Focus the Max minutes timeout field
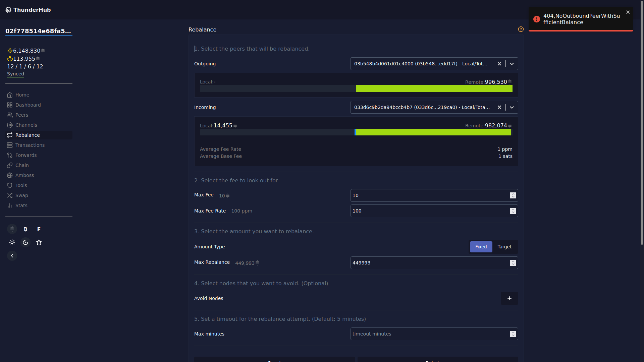Image resolution: width=644 pixels, height=362 pixels. tap(429, 334)
